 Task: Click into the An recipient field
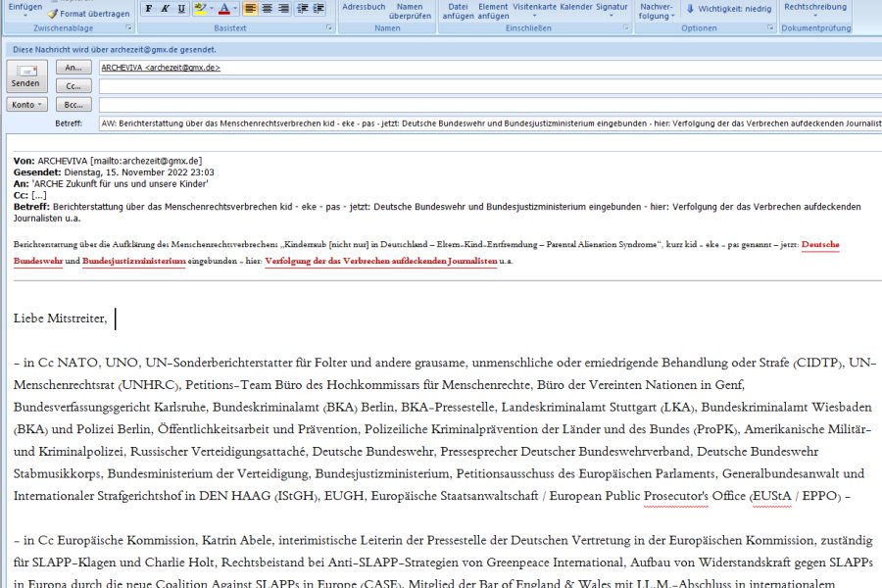click(490, 68)
